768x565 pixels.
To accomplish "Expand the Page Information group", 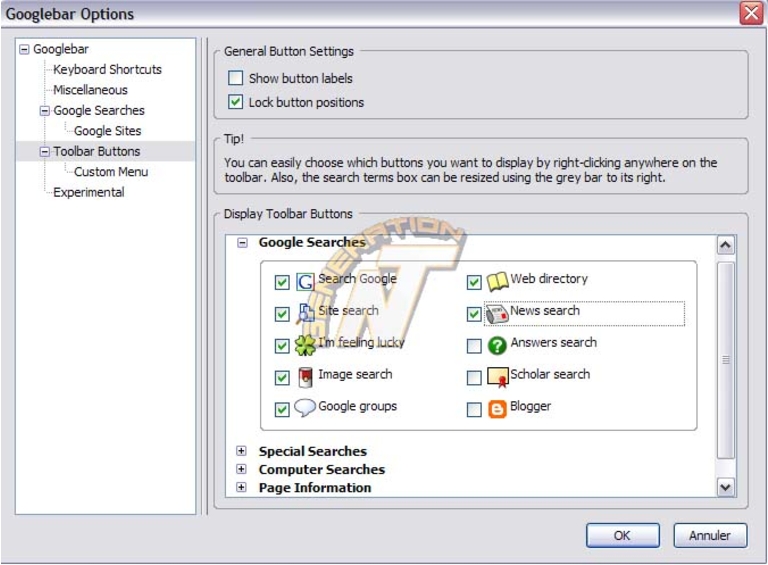I will click(x=241, y=487).
